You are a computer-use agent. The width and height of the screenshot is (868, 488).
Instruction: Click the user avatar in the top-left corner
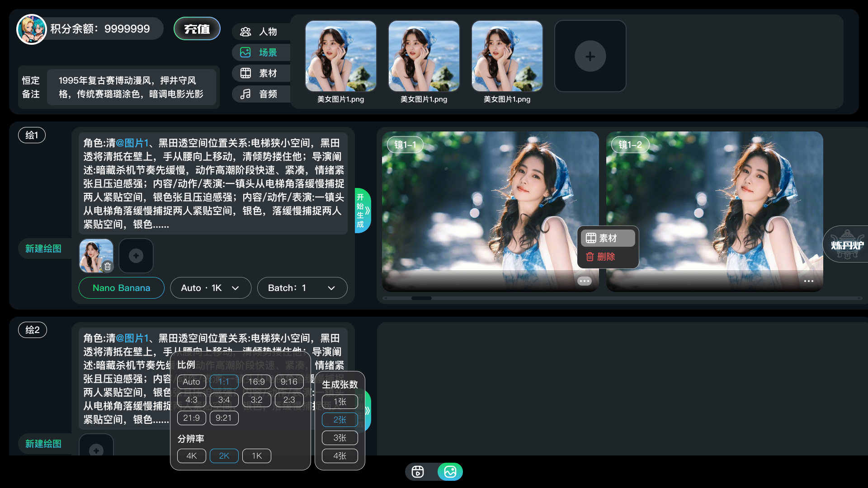coord(31,28)
